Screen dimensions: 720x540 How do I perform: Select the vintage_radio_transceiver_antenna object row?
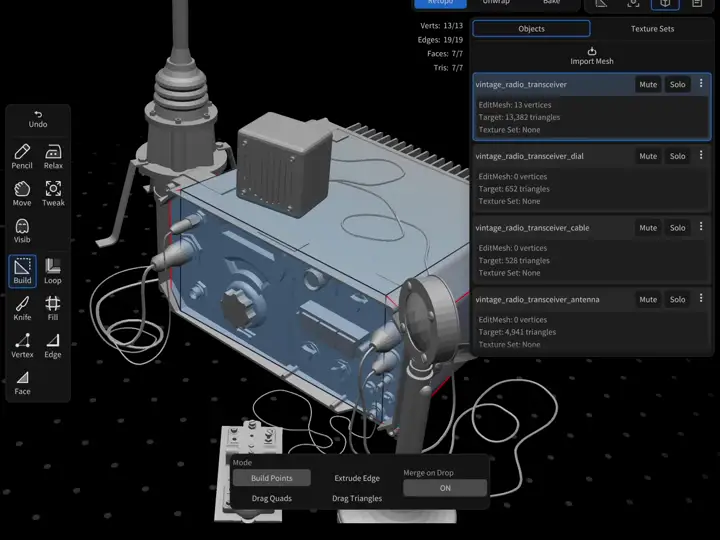coord(591,321)
